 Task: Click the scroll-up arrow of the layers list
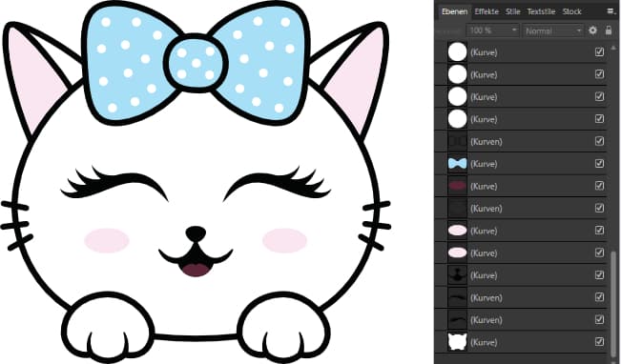[613, 48]
